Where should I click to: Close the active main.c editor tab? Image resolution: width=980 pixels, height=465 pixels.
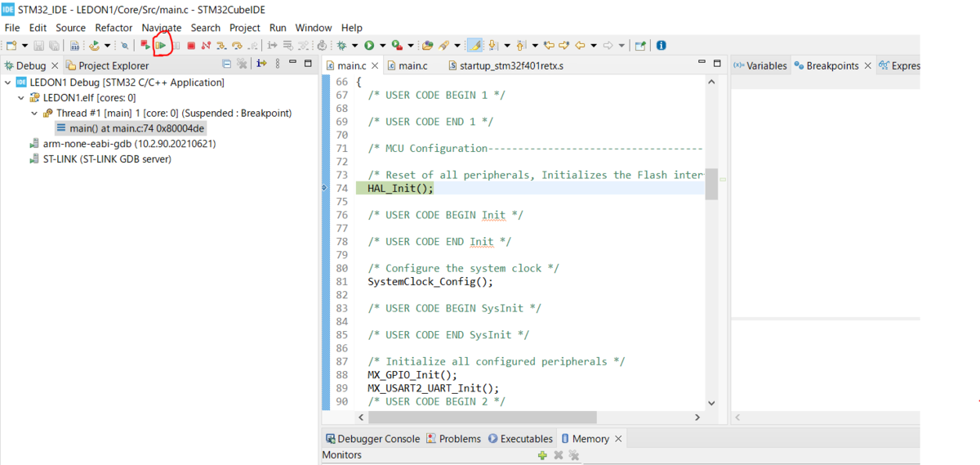(x=375, y=66)
